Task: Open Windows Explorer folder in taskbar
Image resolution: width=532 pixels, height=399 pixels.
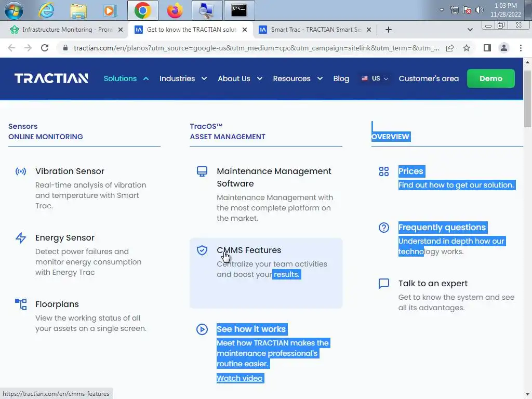Action: point(78,10)
